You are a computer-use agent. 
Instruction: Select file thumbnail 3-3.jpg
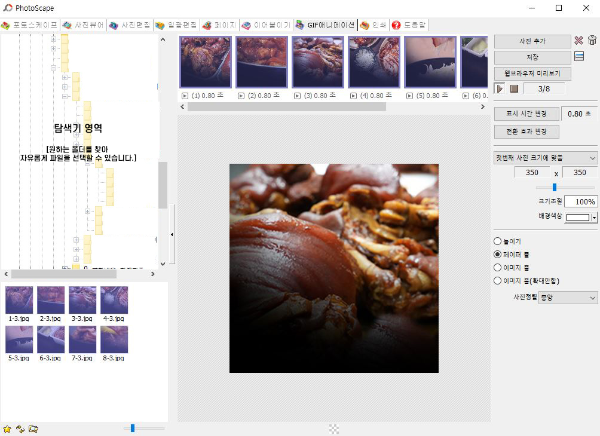82,300
